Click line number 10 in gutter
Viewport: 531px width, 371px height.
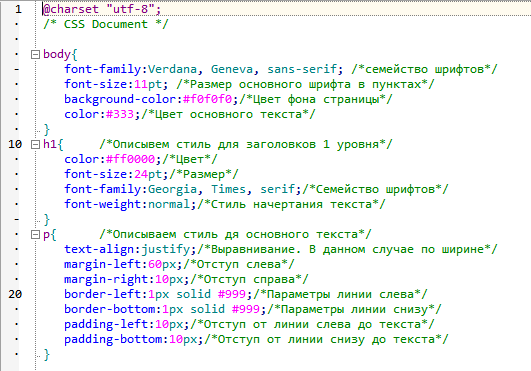(x=15, y=144)
